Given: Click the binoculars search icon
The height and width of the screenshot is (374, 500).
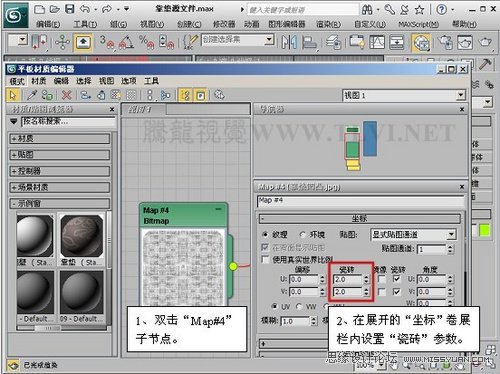Looking at the screenshot, I should click(x=367, y=10).
